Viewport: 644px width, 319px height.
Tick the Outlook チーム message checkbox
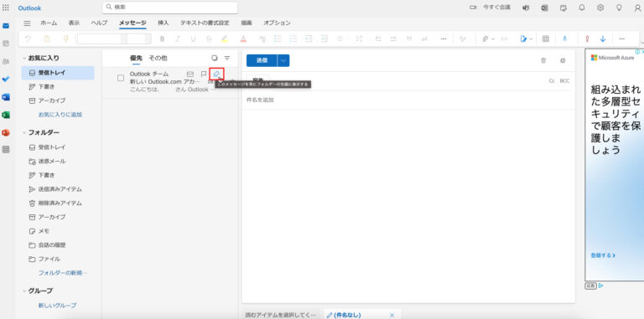[121, 78]
